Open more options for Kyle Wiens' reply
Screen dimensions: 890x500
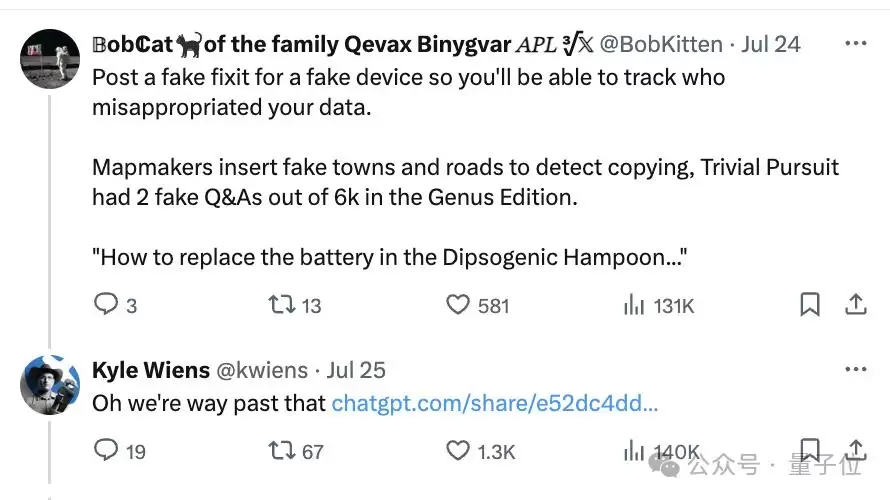point(855,369)
